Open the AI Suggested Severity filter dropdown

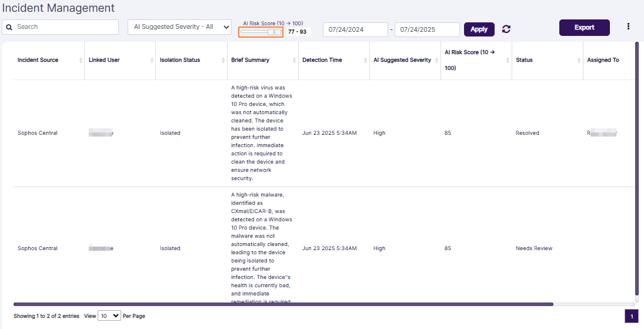click(179, 27)
